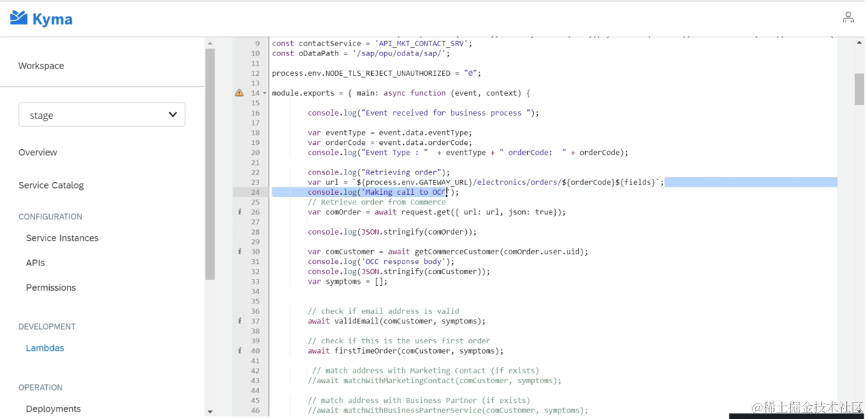
Task: Click the page scrollbar up arrow
Action: [x=860, y=43]
